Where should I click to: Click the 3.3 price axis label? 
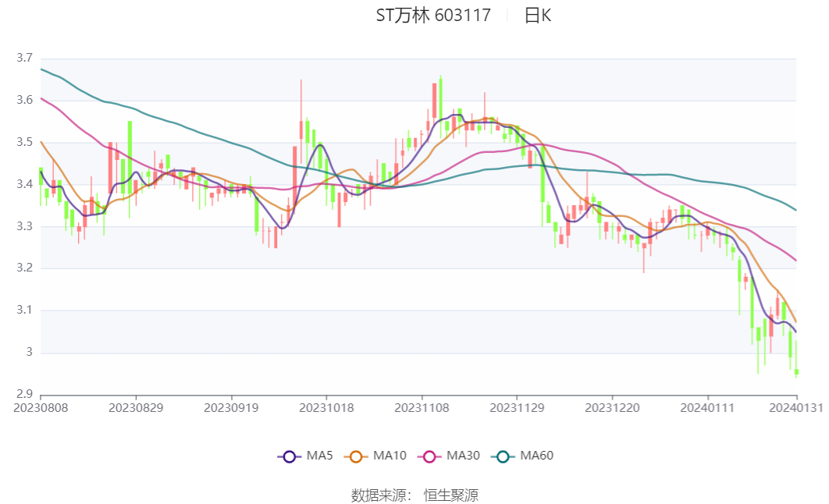coord(24,226)
